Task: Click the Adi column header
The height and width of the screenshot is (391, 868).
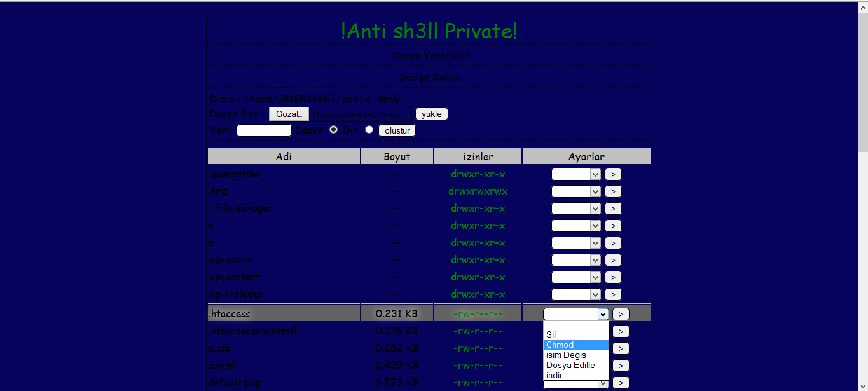Action: [x=284, y=156]
